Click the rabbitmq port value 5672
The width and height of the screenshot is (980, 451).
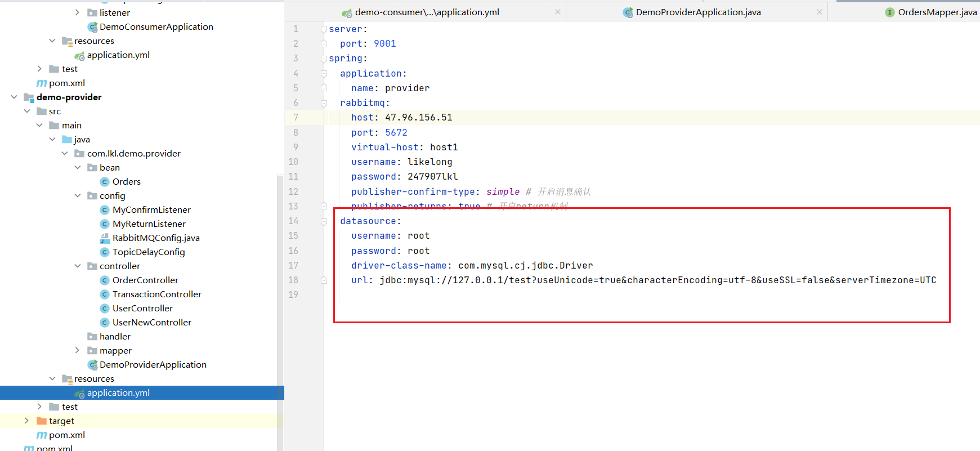(x=396, y=133)
